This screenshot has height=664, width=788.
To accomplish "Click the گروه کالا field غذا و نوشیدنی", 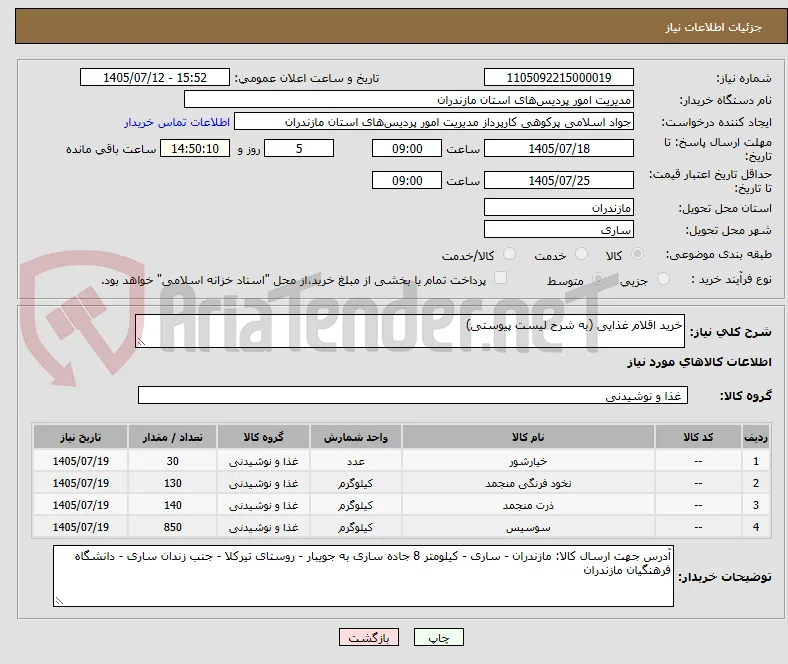I will click(x=413, y=396).
